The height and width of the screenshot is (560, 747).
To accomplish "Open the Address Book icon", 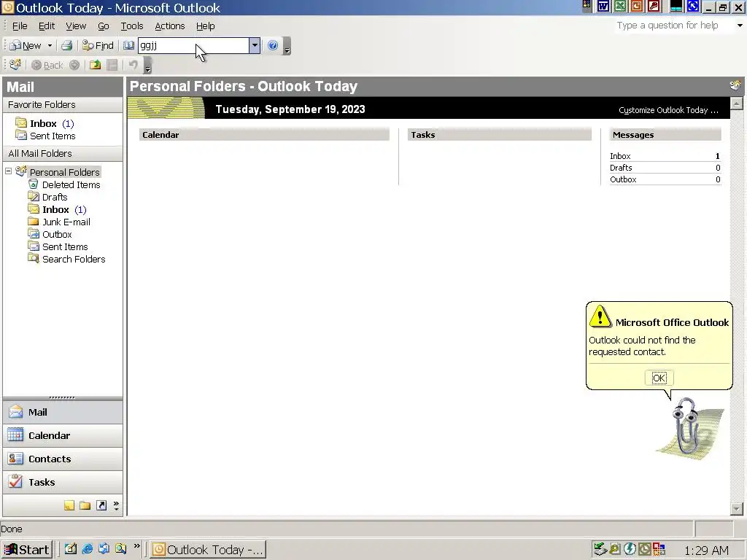I will tap(128, 46).
